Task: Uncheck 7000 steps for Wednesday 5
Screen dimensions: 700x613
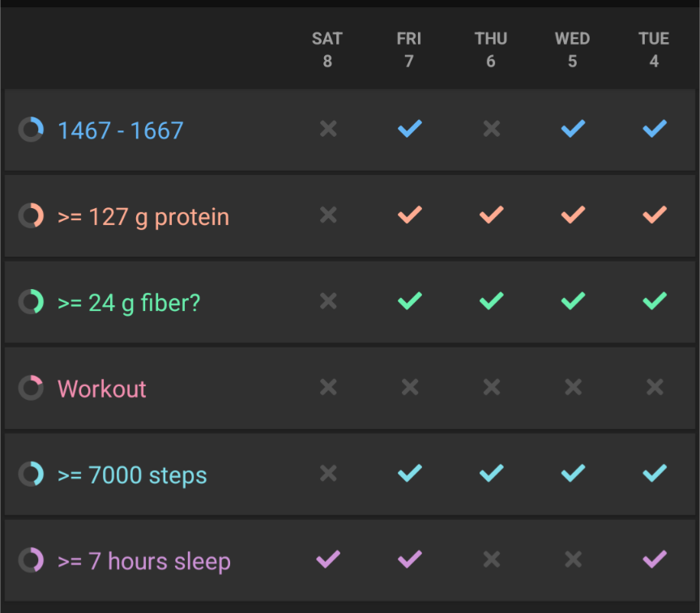Action: [x=573, y=474]
